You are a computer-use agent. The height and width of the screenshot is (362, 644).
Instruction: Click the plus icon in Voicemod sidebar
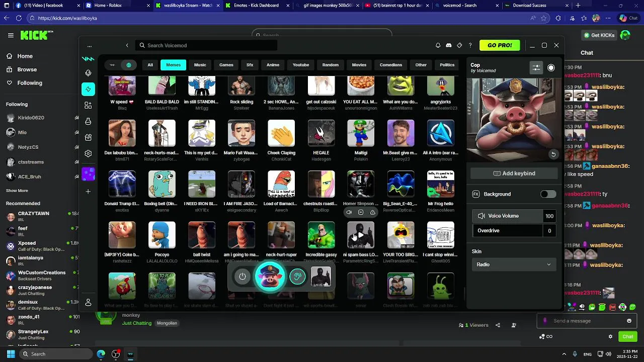coord(88,191)
